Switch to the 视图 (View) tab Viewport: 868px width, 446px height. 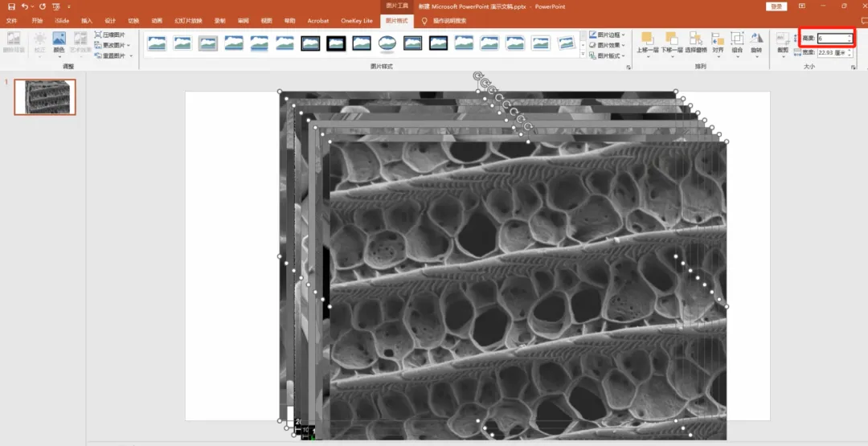pyautogui.click(x=266, y=20)
